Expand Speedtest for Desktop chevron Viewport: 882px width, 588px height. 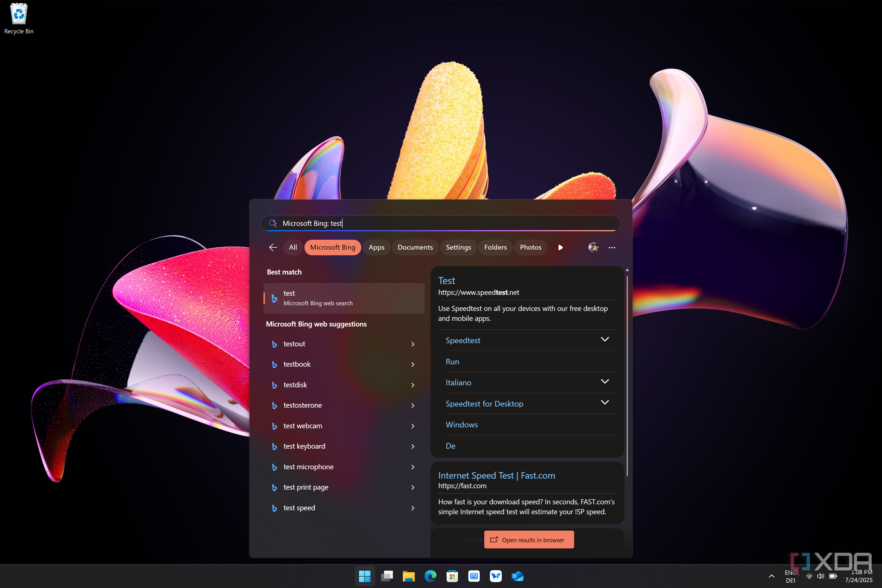click(x=605, y=402)
